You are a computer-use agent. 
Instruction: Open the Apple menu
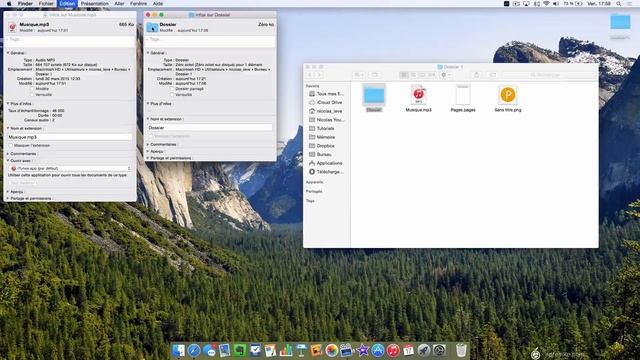(x=9, y=4)
